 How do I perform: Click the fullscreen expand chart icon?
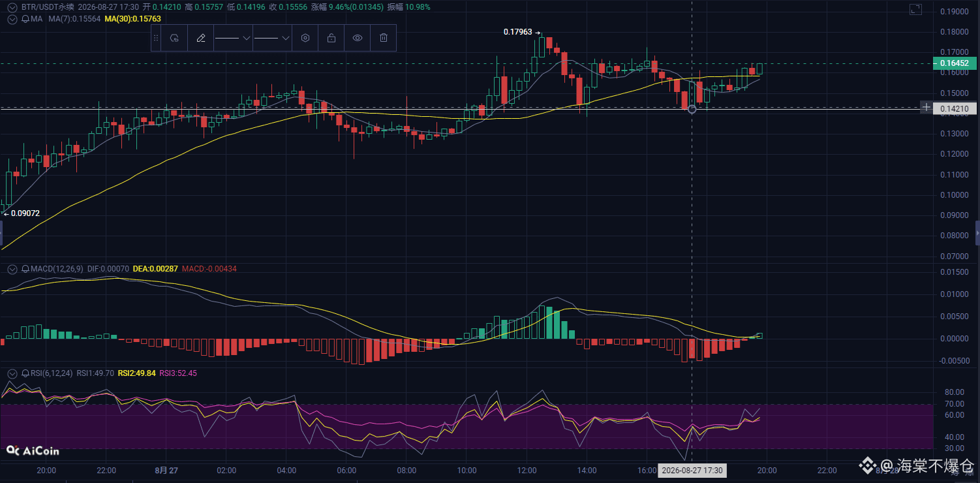click(915, 9)
